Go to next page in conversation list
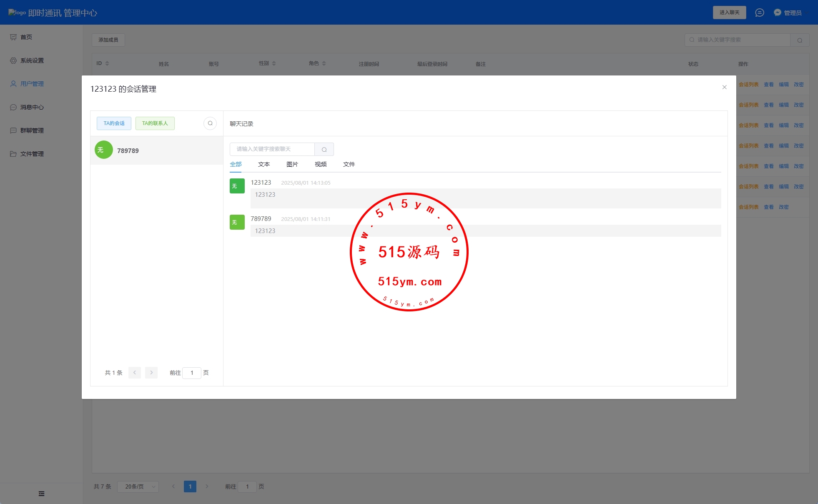Screen dimensions: 818x504 151,373
